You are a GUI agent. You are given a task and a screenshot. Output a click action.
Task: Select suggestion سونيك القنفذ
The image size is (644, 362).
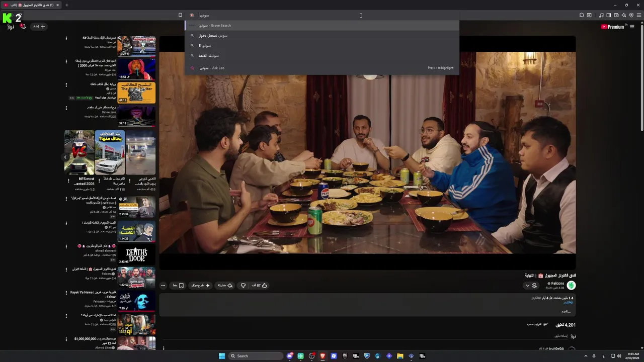[322, 56]
